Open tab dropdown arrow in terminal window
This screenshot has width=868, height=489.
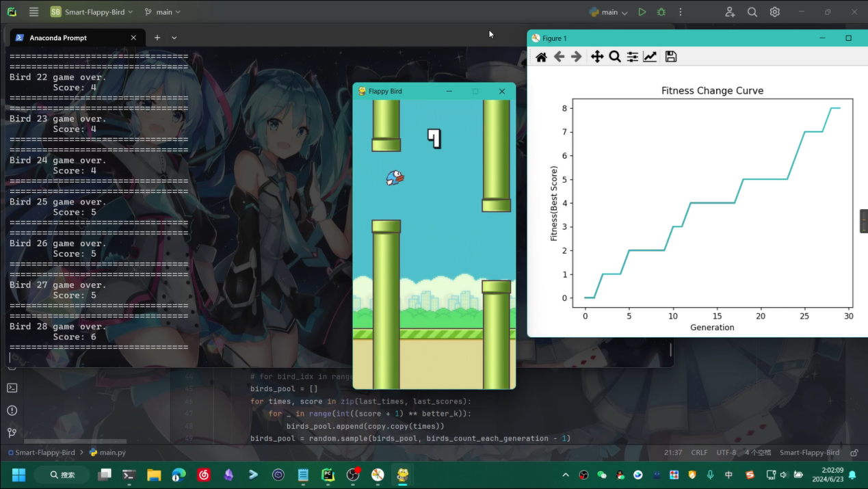pyautogui.click(x=174, y=38)
